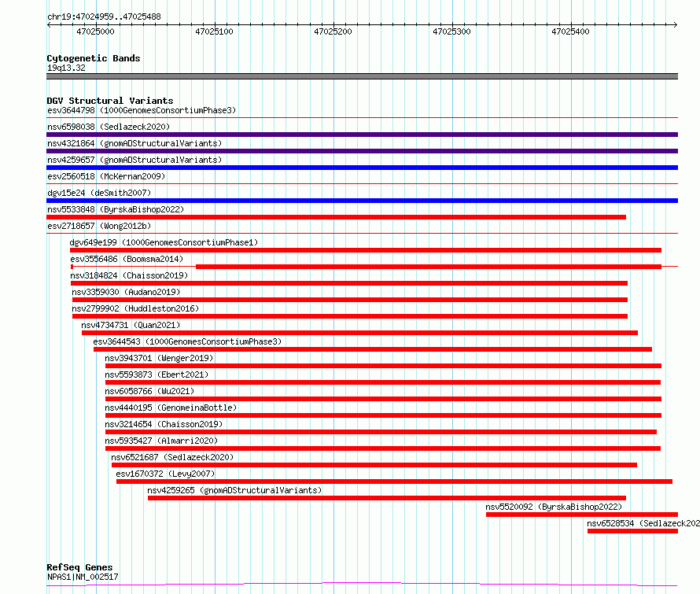The width and height of the screenshot is (700, 594).
Task: Click dgv649e199 (1000GenomesConsortiumPhase1) label
Action: tap(164, 242)
